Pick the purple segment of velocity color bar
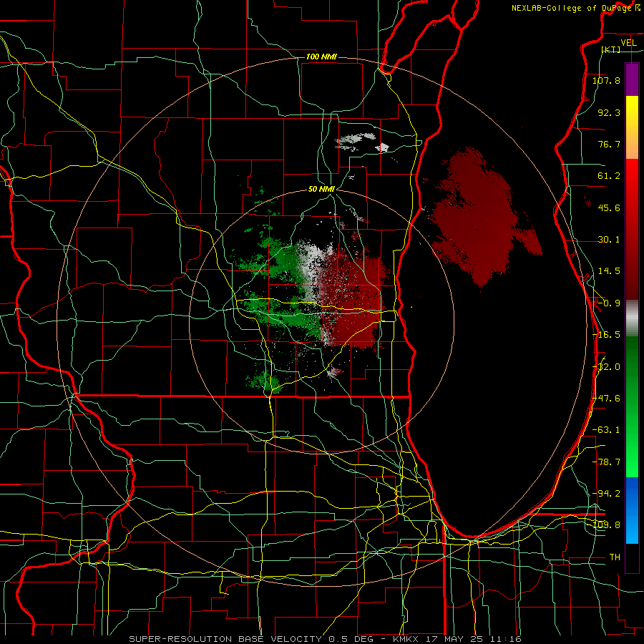This screenshot has width=644, height=644. point(632,79)
